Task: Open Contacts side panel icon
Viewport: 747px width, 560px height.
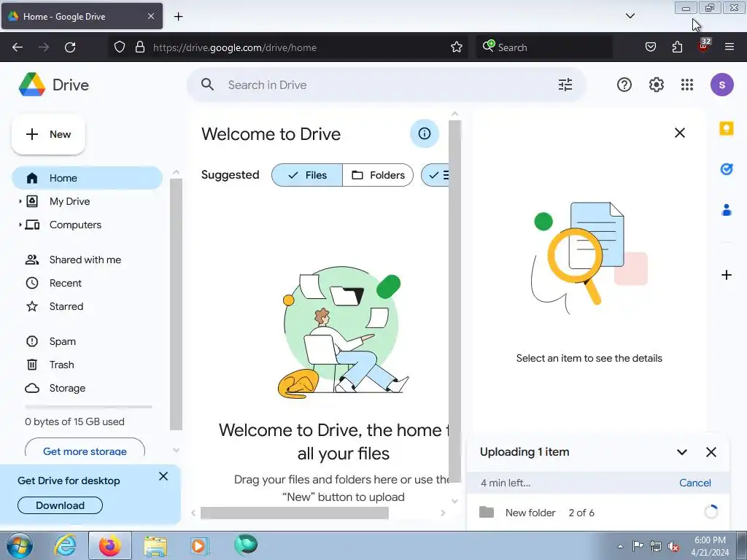Action: coord(726,210)
